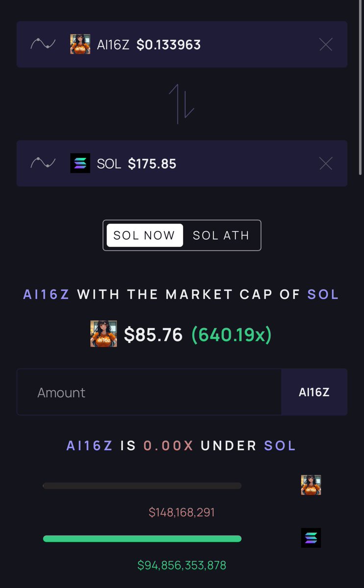Open the SOL token selector row
Image resolution: width=364 pixels, height=588 pixels.
[x=182, y=163]
